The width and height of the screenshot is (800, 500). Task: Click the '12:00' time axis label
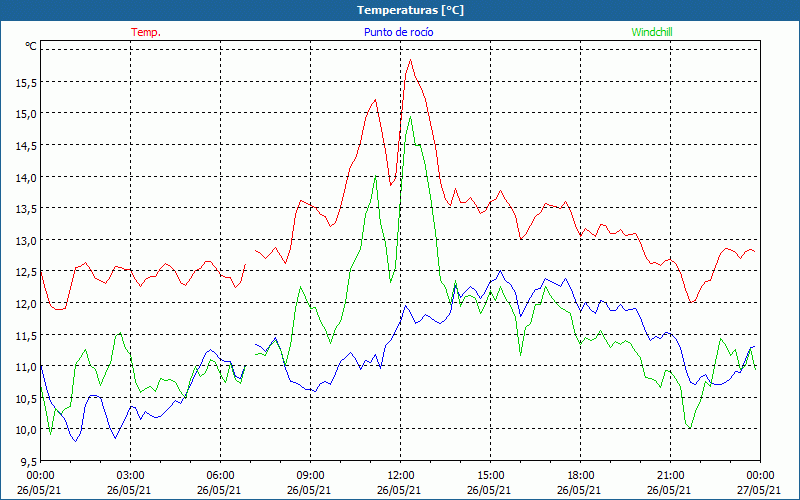(401, 475)
